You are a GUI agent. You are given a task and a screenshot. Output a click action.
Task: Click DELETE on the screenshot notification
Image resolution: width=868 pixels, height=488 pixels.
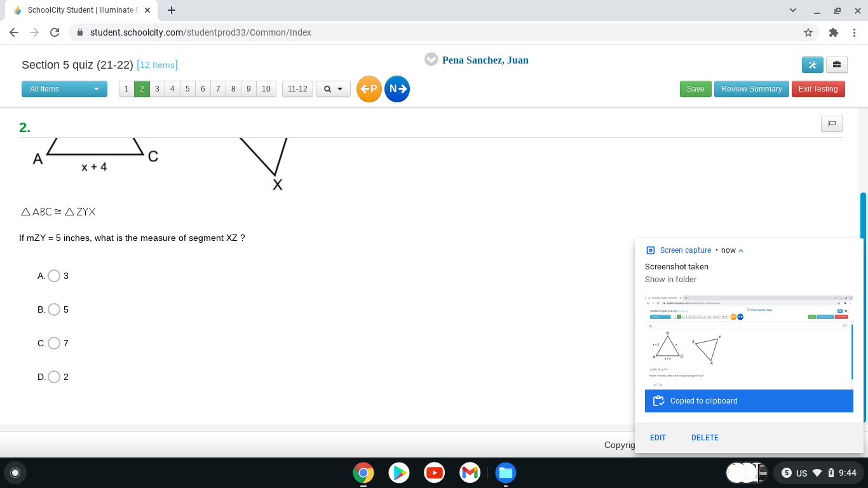coord(705,438)
